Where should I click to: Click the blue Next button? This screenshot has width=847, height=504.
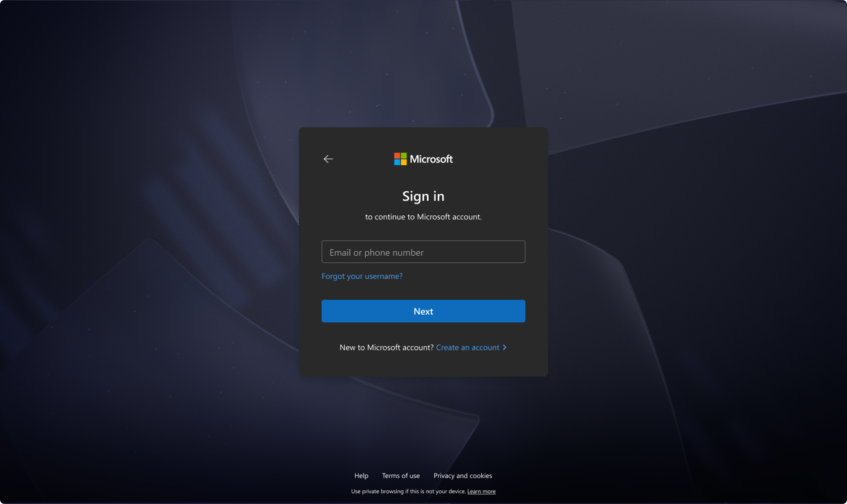click(x=423, y=311)
